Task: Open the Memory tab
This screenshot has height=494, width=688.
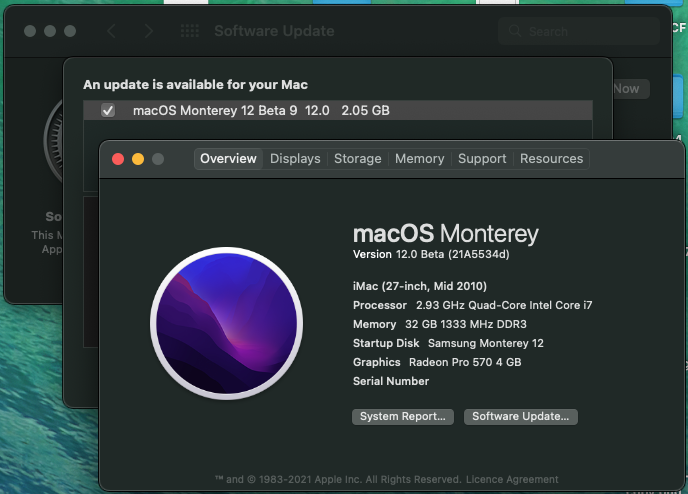Action: [419, 159]
